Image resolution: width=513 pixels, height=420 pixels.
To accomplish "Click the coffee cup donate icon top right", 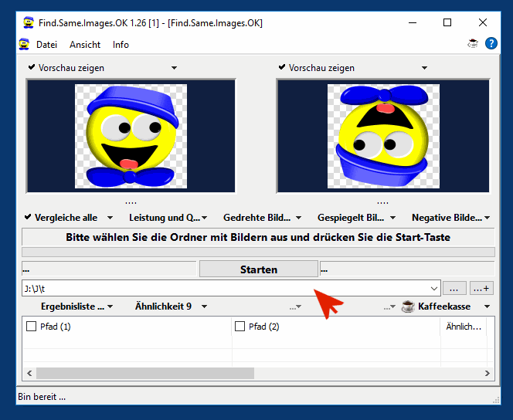I will tap(473, 43).
